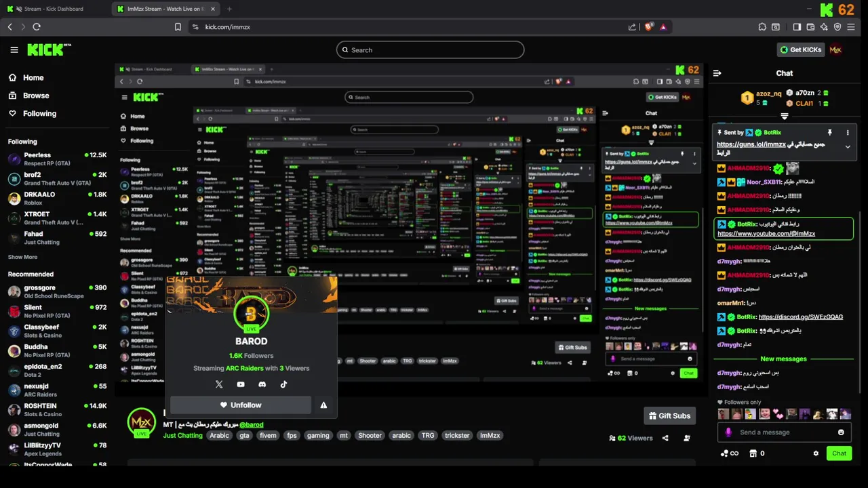The image size is (868, 488).
Task: Click the Kick logo in header
Action: tap(49, 49)
